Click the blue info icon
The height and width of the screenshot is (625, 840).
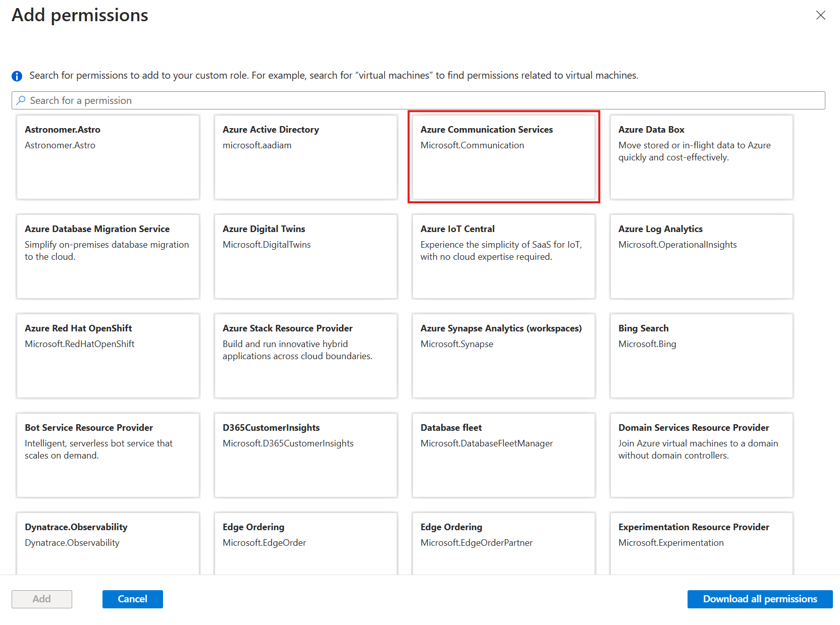pyautogui.click(x=17, y=76)
